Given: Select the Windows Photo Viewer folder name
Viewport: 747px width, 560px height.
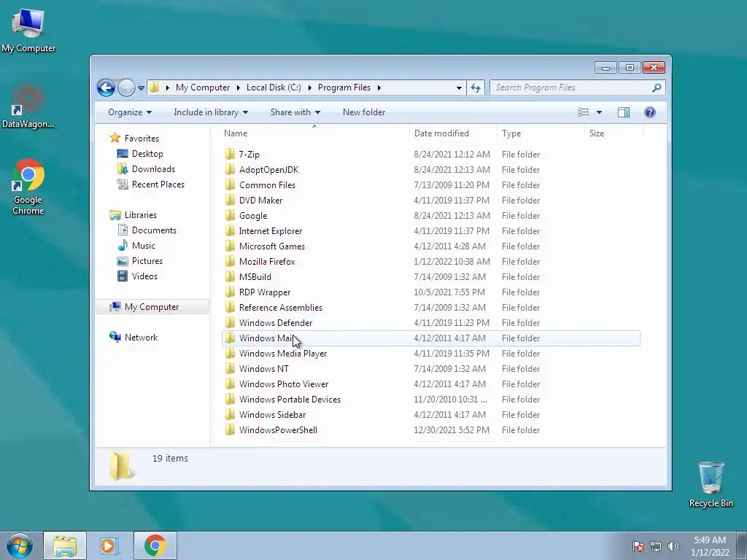Looking at the screenshot, I should pos(284,384).
